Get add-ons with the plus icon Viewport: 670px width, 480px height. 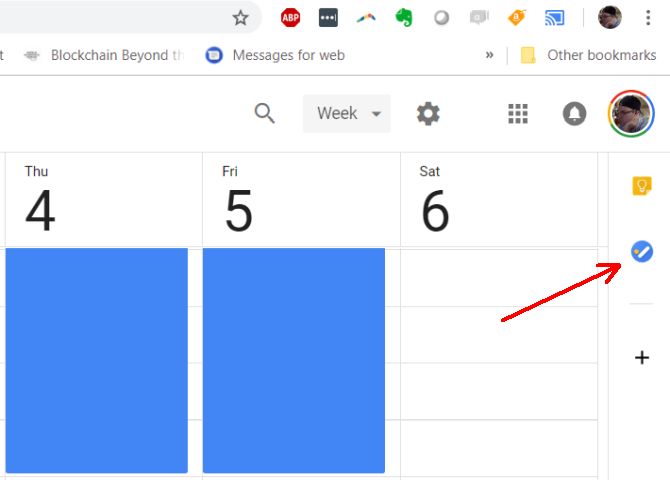tap(642, 357)
